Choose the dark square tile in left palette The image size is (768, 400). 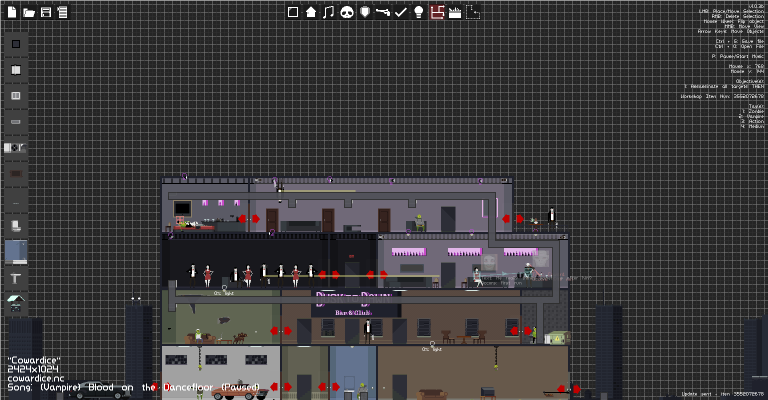click(x=16, y=44)
